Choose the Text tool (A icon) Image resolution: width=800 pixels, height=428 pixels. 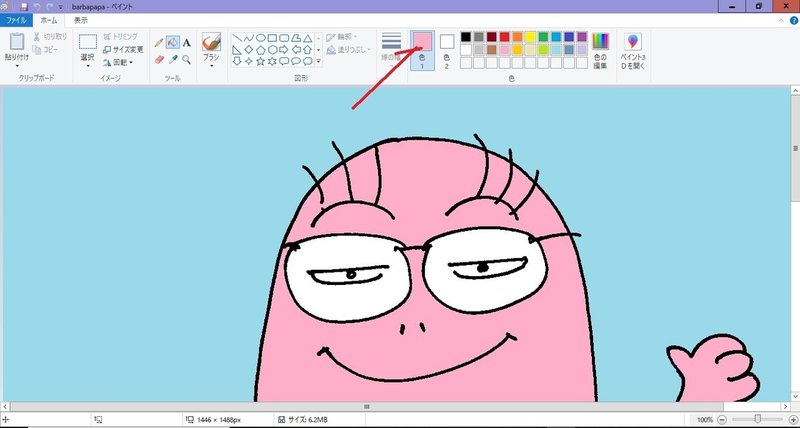click(187, 43)
